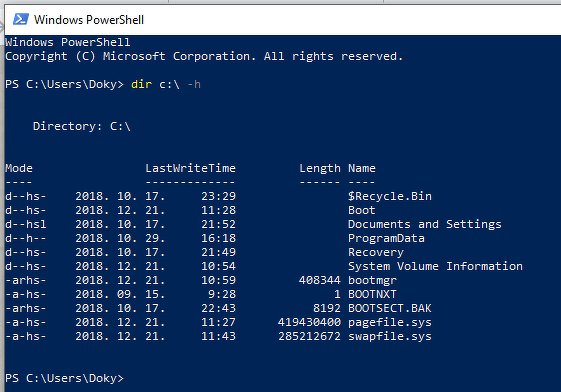Screen dimensions: 561x392
Task: Click 'System Volume Information' entry
Action: coord(435,266)
